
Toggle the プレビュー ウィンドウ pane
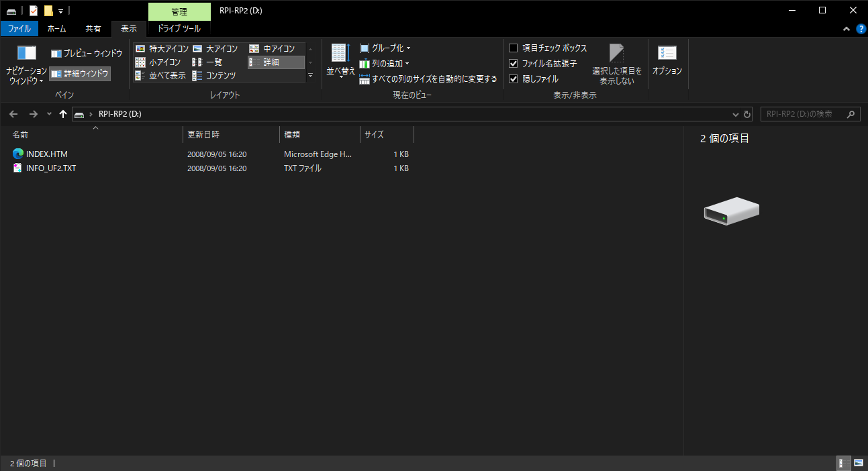pyautogui.click(x=87, y=53)
